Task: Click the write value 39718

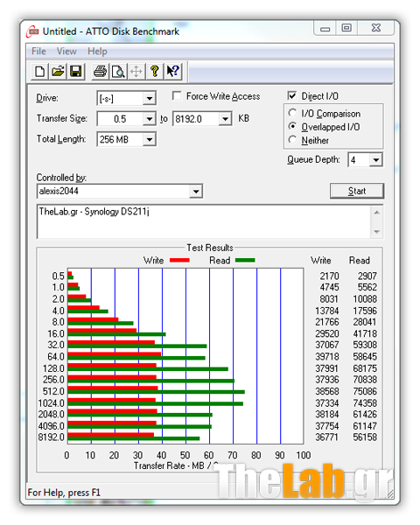Action: point(327,357)
